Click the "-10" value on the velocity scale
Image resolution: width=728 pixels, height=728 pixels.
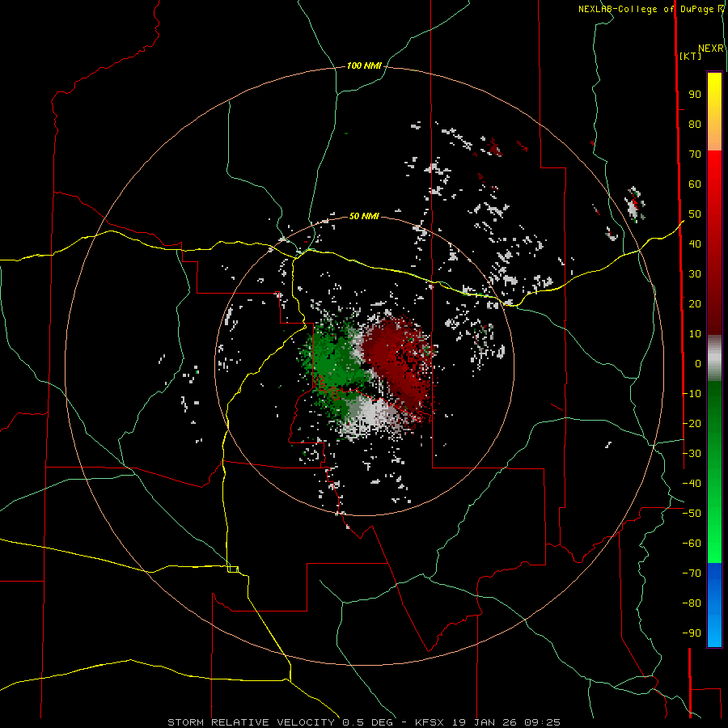pyautogui.click(x=692, y=394)
